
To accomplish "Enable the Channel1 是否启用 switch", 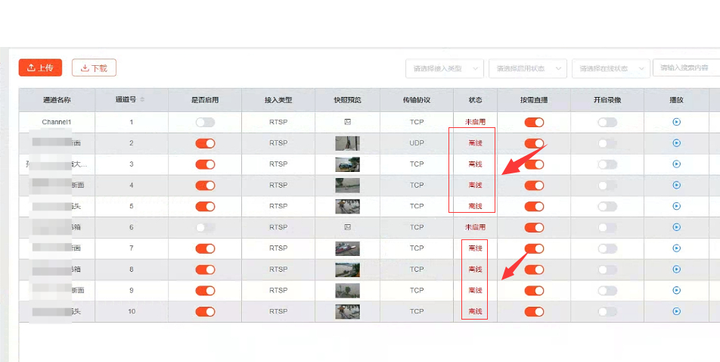I will click(x=205, y=122).
